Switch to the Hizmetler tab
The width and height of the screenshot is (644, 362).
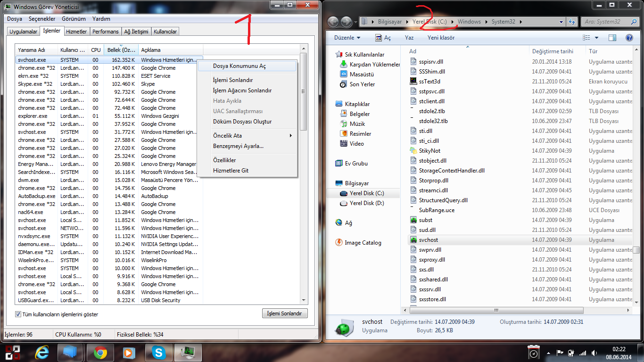[x=76, y=32]
